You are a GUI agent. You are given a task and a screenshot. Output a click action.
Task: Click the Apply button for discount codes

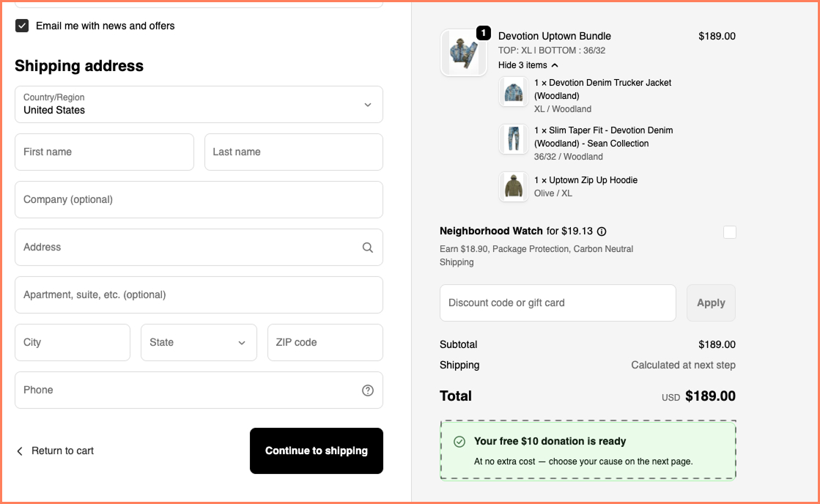(710, 303)
